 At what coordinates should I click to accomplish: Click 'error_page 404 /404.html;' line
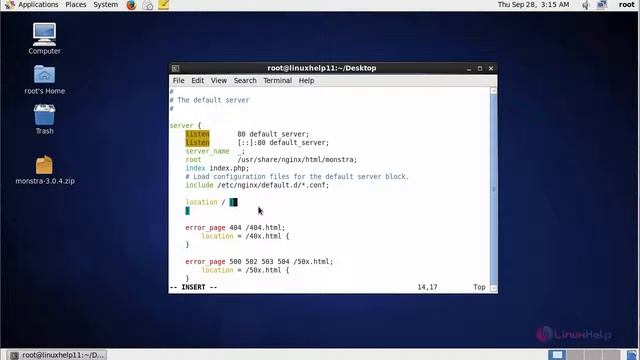tap(235, 227)
